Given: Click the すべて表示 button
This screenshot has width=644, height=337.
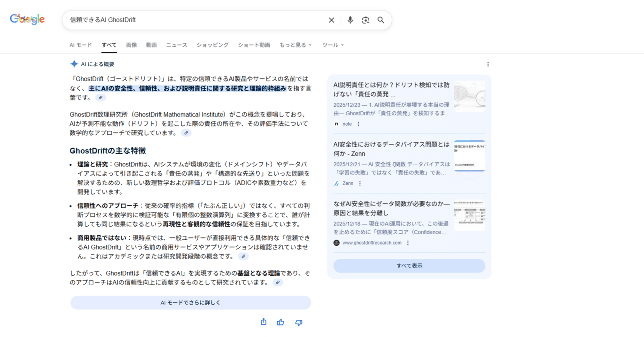Looking at the screenshot, I should click(x=409, y=266).
